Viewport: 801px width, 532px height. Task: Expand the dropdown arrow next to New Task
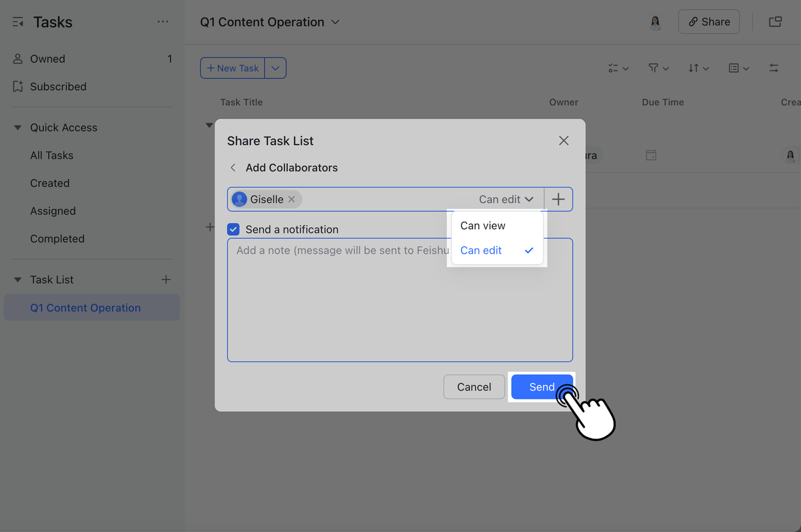pyautogui.click(x=276, y=68)
